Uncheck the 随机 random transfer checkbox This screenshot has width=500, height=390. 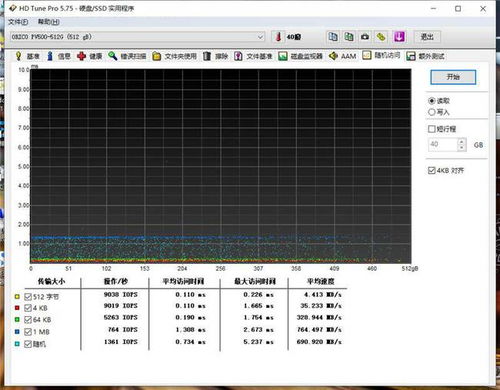(x=28, y=344)
